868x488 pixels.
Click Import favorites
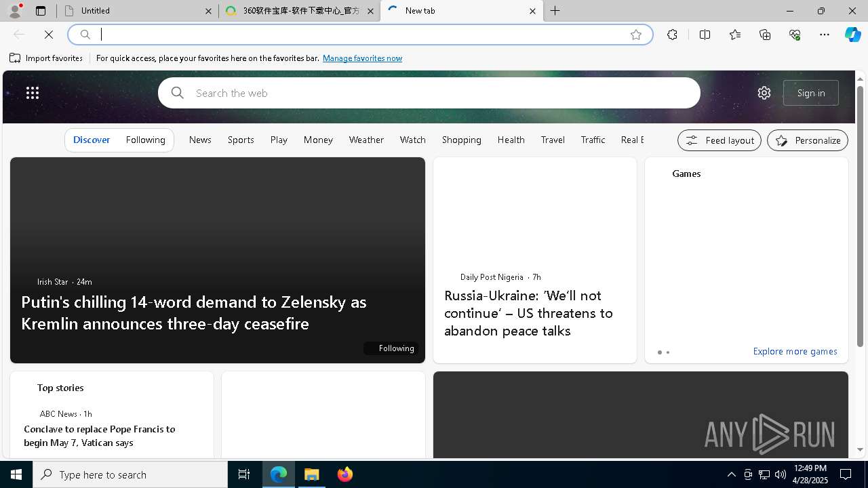46,58
